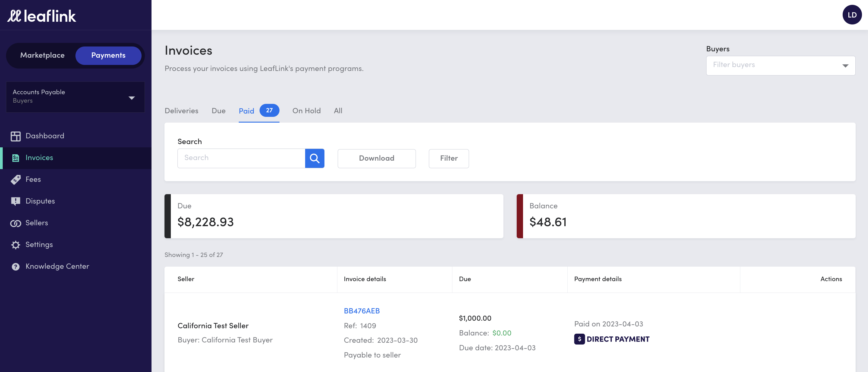Go to Fees in sidebar

coord(75,179)
